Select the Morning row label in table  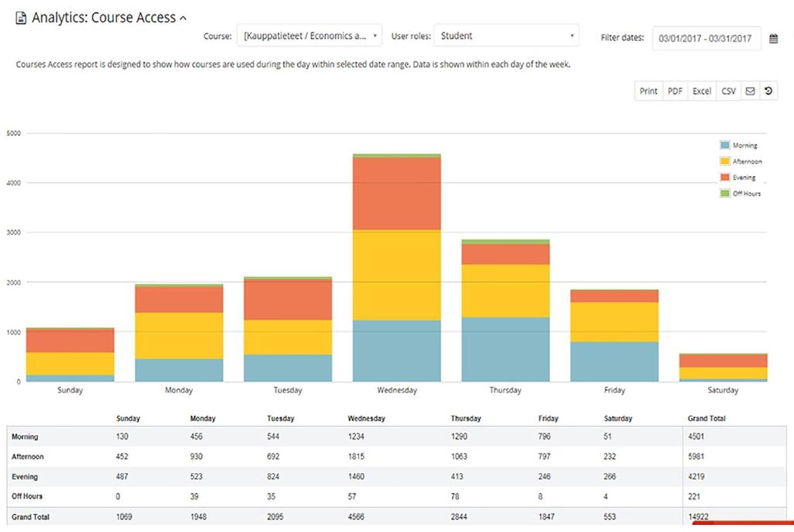click(x=25, y=437)
